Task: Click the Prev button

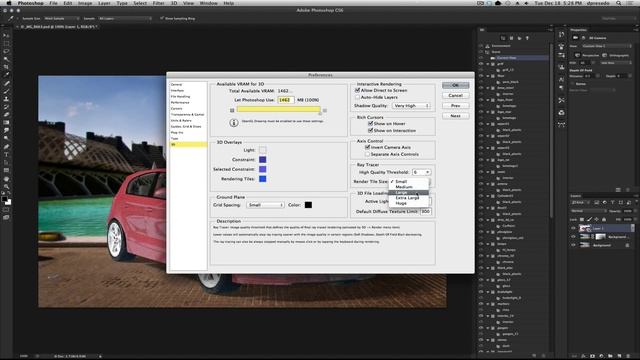Action: pyautogui.click(x=456, y=106)
